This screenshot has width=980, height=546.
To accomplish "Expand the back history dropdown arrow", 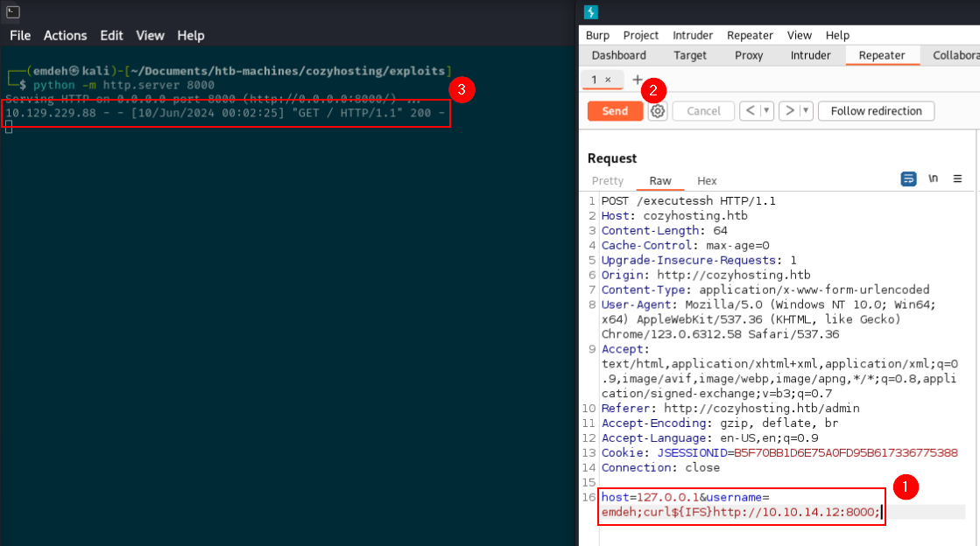I will click(766, 111).
